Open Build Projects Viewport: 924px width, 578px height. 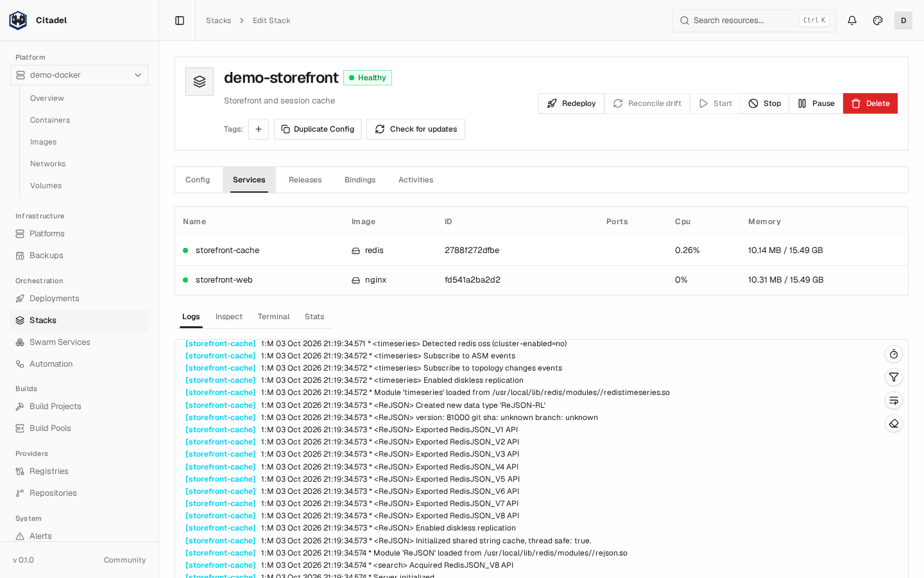[79, 407]
